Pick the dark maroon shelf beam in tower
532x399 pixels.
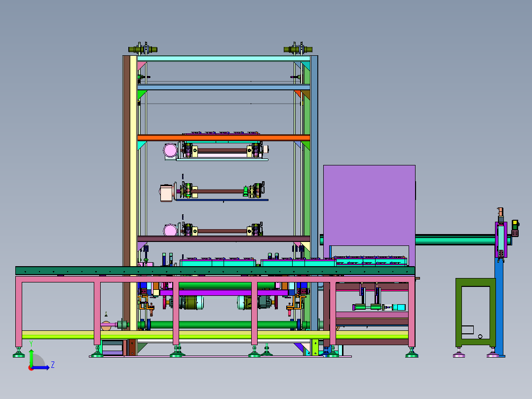tap(224, 239)
